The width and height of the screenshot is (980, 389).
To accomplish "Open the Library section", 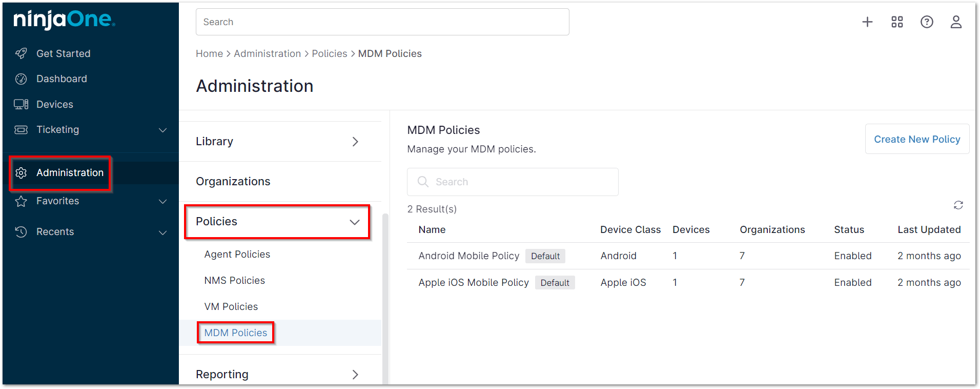I will [214, 141].
